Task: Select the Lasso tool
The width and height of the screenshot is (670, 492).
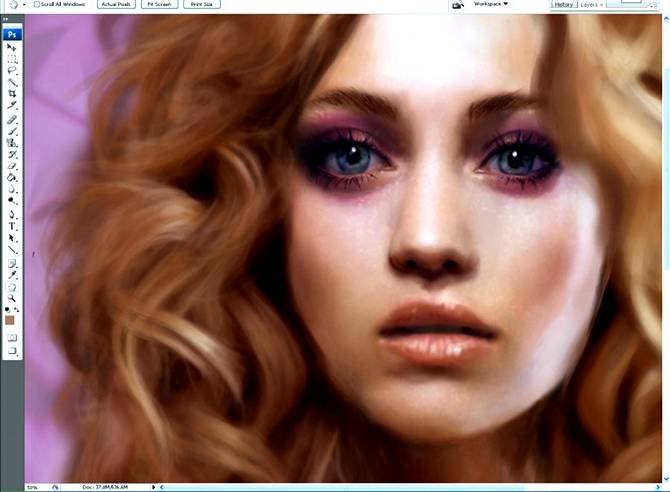Action: 12,70
